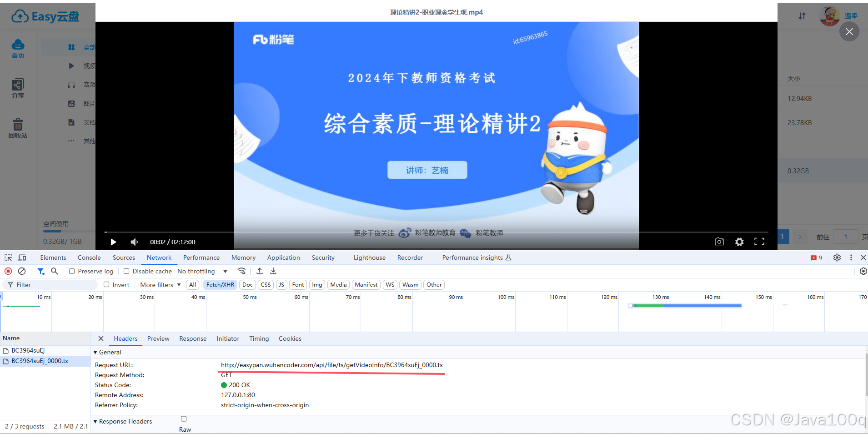
Task: Close the video preview overlay
Action: click(x=849, y=31)
